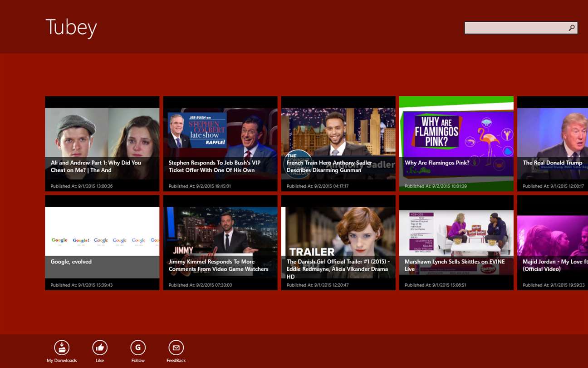Click 'Published At: 9/1/2015 13:00:36' text
The image size is (588, 368).
click(x=82, y=186)
